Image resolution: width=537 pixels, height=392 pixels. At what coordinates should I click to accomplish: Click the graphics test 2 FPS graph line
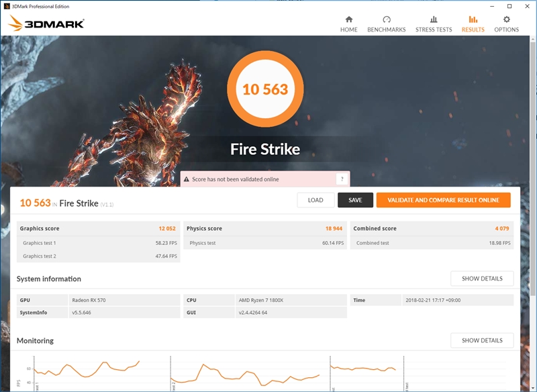pos(245,375)
